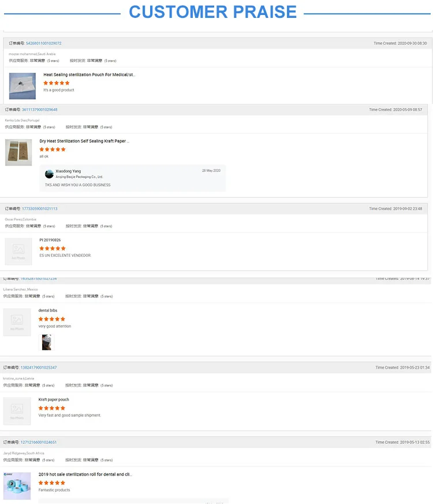
Task: Click the stars below the Kraft Paper review
Action: pyautogui.click(x=53, y=150)
